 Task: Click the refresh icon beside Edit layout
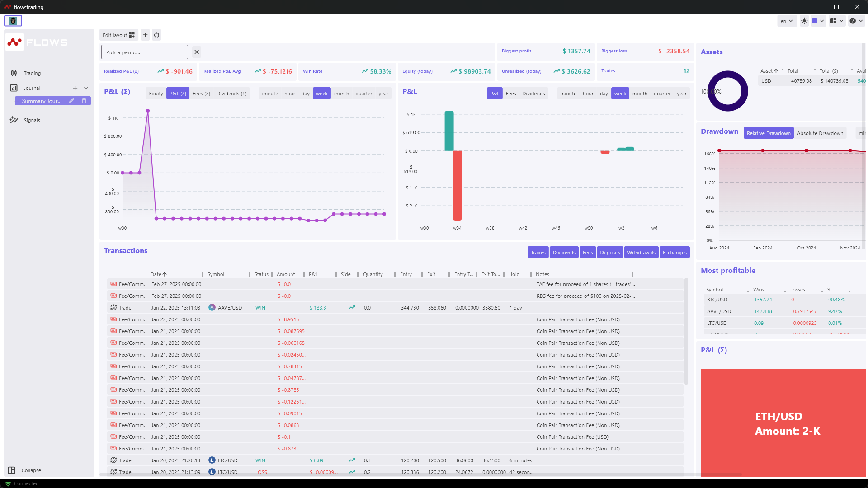click(x=156, y=35)
